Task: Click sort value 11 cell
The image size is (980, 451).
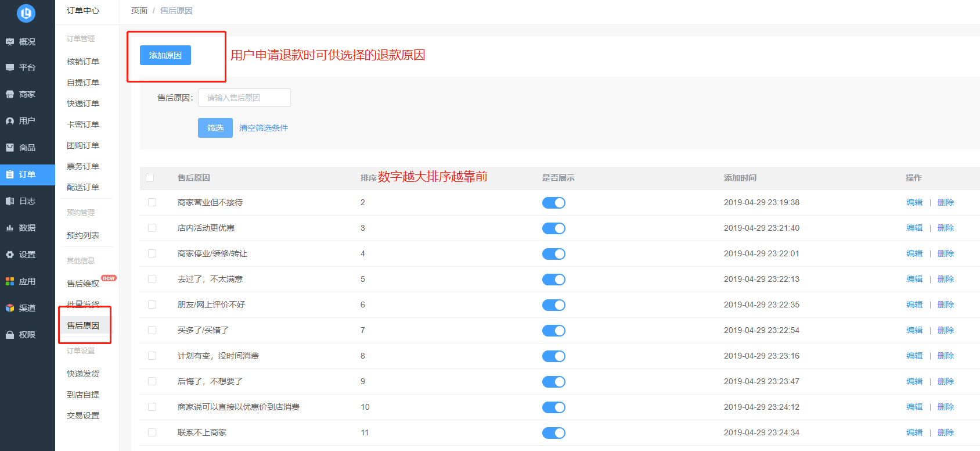Action: coord(365,432)
